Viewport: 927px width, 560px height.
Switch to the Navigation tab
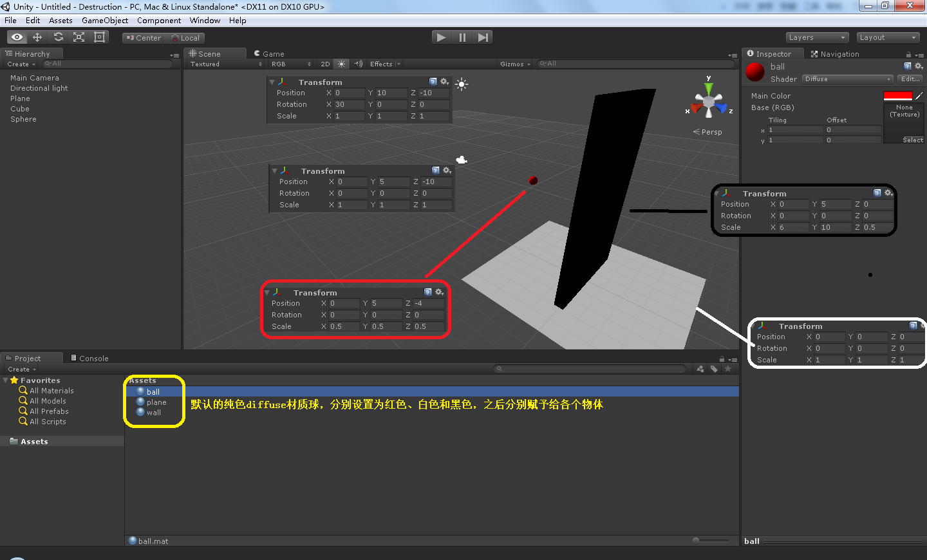[x=835, y=54]
